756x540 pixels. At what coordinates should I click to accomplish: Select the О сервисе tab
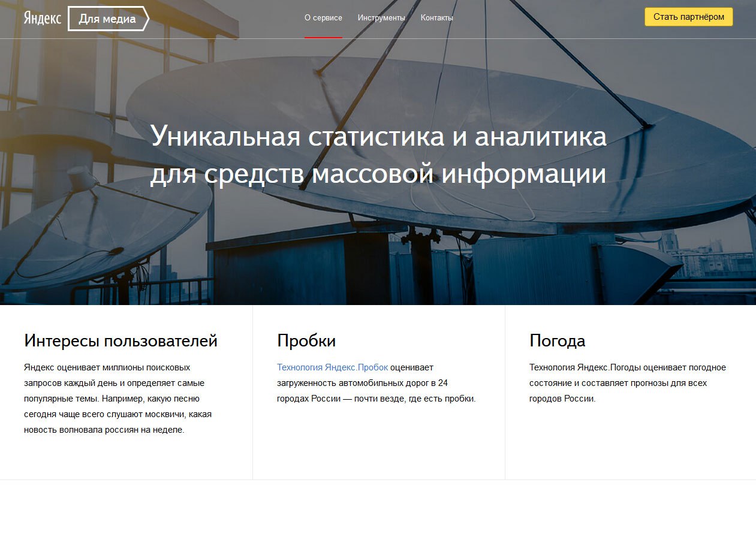(x=323, y=18)
